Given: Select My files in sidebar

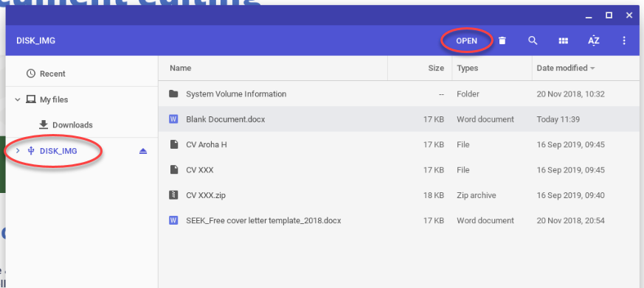Looking at the screenshot, I should (x=54, y=99).
